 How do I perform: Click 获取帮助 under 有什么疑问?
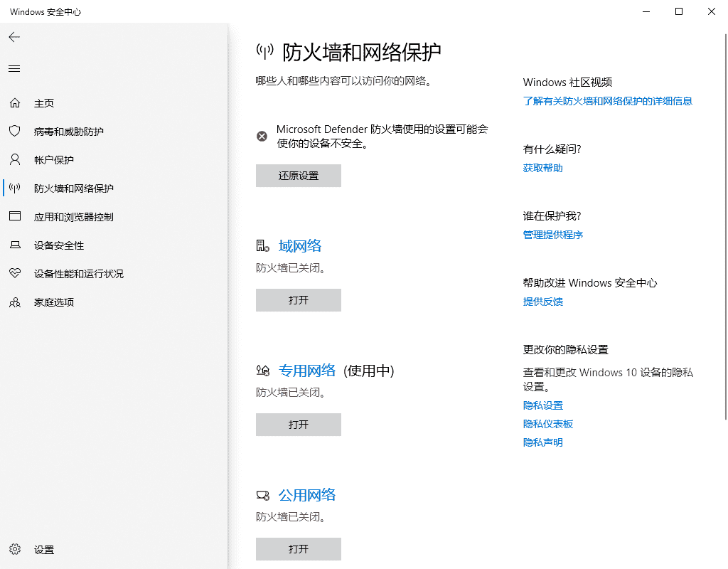542,167
